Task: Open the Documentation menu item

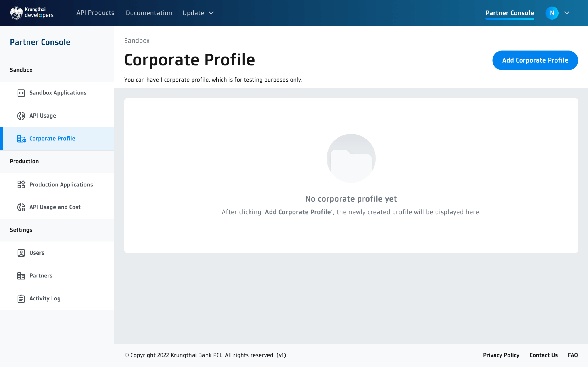Action: click(149, 13)
